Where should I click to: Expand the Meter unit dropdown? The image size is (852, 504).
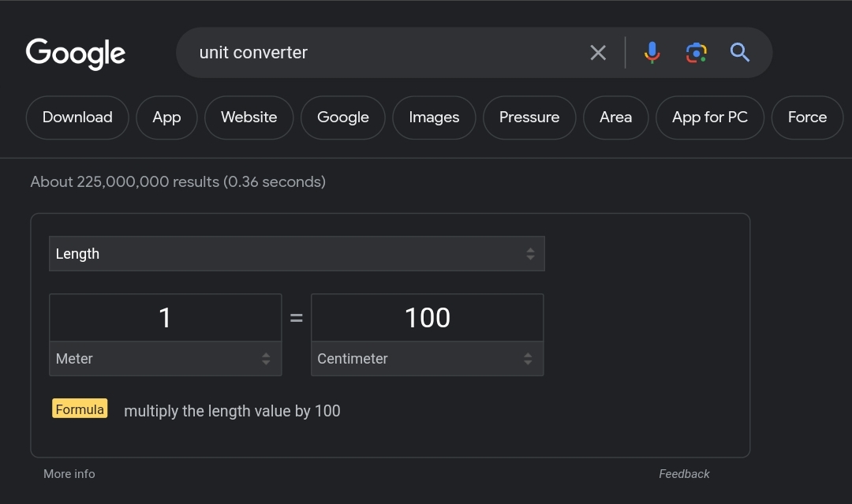coord(165,359)
